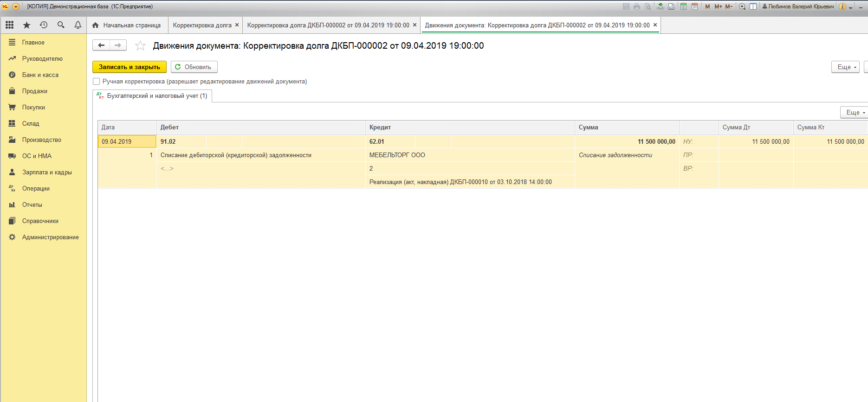The height and width of the screenshot is (402, 868).
Task: Open Производство section
Action: pos(43,140)
